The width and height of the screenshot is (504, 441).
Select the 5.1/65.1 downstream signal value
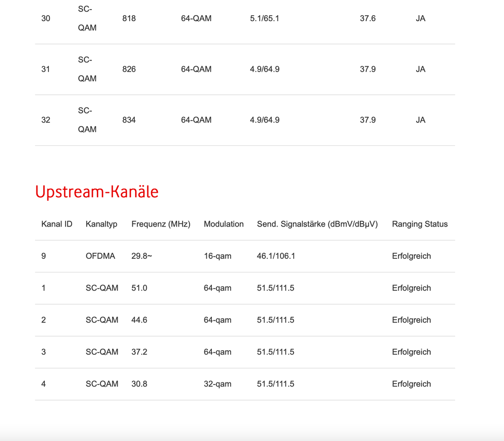point(264,19)
